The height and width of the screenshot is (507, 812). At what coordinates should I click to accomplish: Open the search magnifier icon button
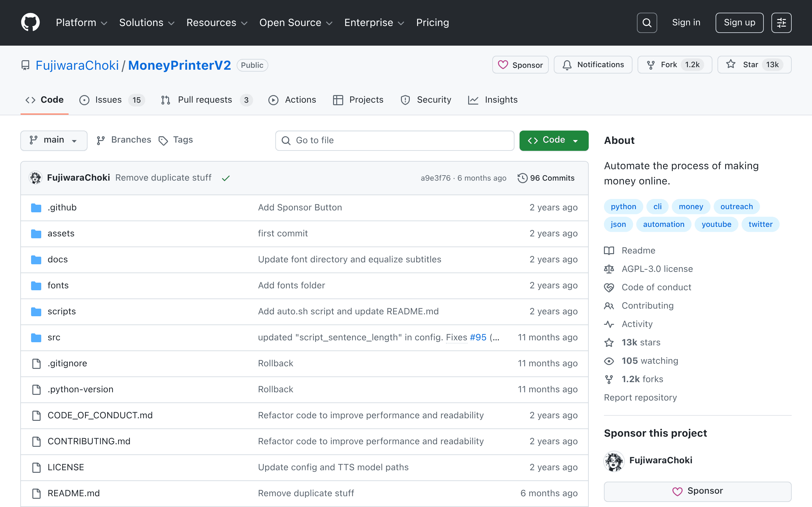pos(646,22)
